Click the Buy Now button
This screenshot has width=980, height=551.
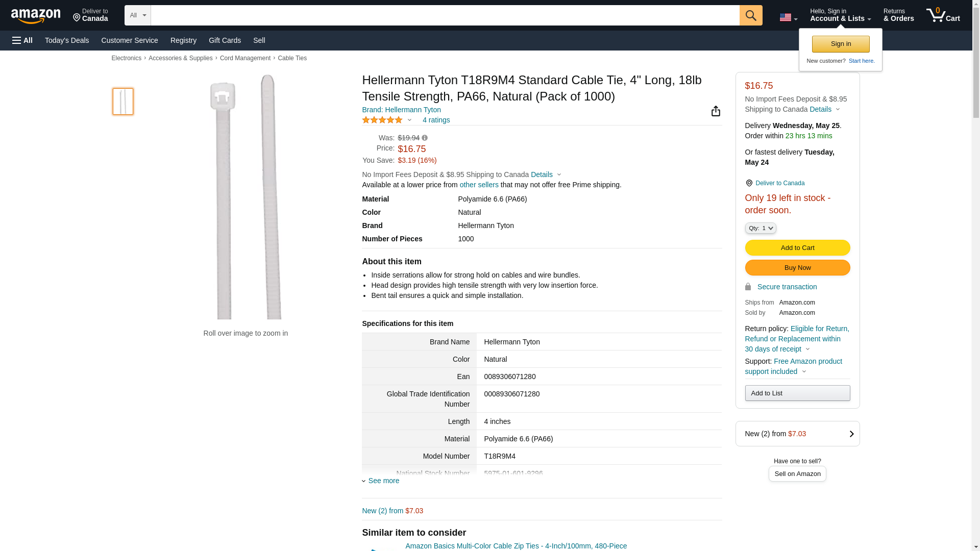click(x=797, y=268)
